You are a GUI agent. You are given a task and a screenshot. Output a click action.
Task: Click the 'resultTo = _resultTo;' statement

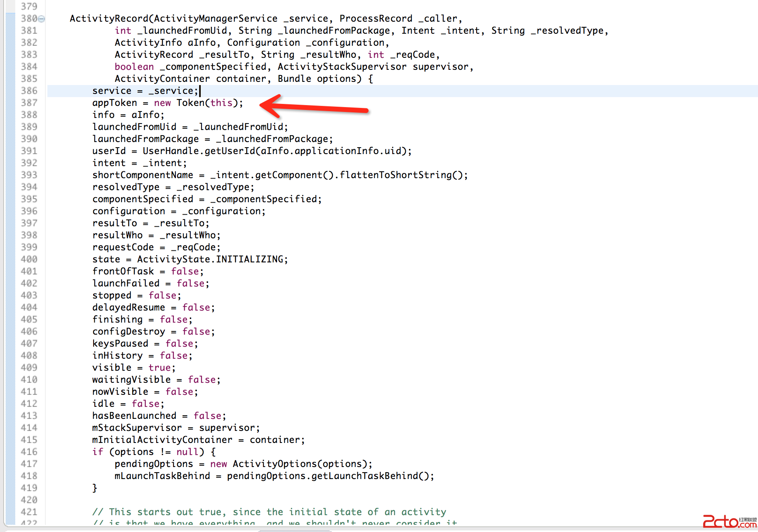[151, 223]
